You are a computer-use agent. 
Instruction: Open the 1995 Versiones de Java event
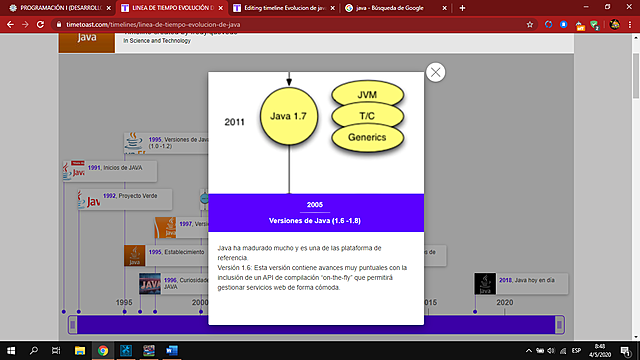pos(166,143)
